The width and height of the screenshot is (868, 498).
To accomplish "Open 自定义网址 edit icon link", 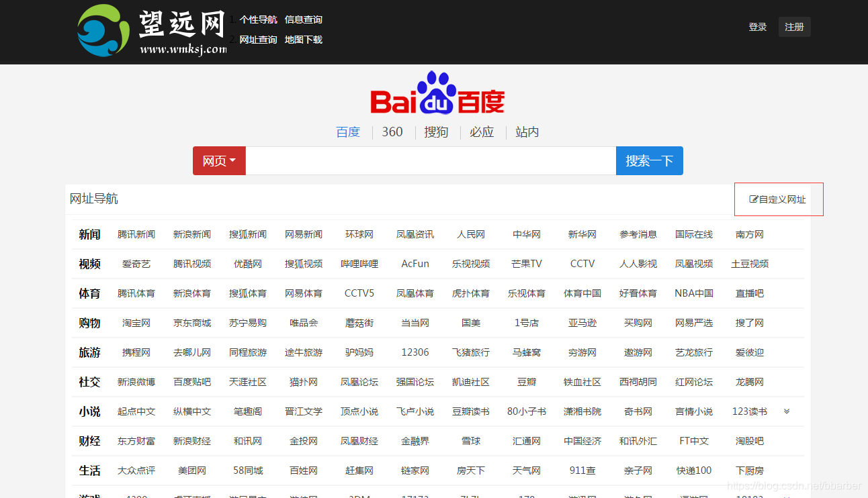I will [777, 199].
